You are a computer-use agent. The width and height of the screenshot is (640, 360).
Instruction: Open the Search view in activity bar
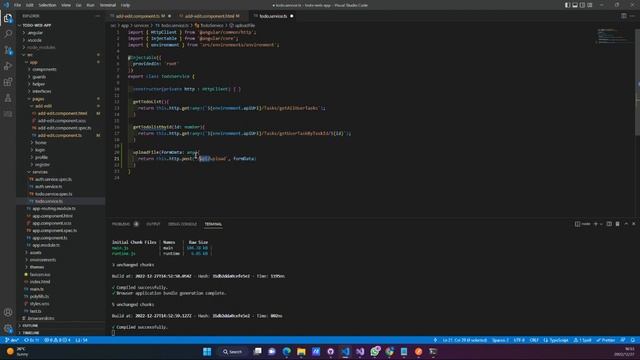coord(8,34)
